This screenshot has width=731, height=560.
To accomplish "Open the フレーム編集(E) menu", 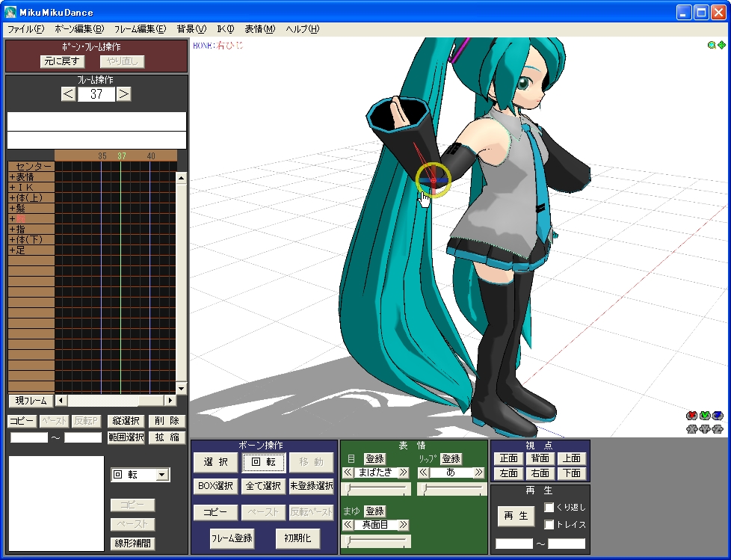I will coord(140,29).
